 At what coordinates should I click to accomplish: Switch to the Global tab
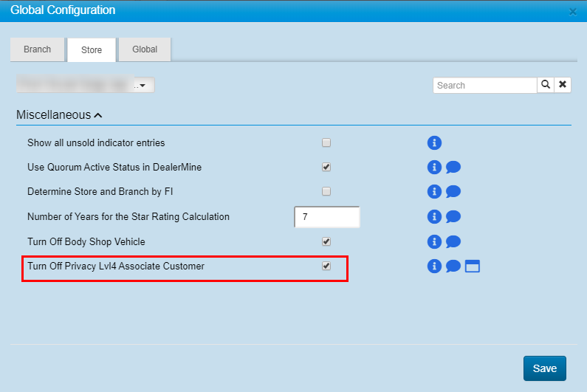point(145,49)
